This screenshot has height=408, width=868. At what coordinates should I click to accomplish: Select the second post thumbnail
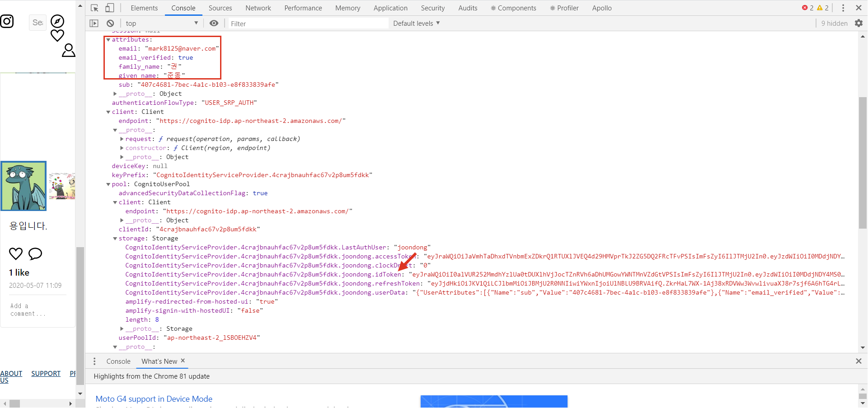(x=62, y=186)
